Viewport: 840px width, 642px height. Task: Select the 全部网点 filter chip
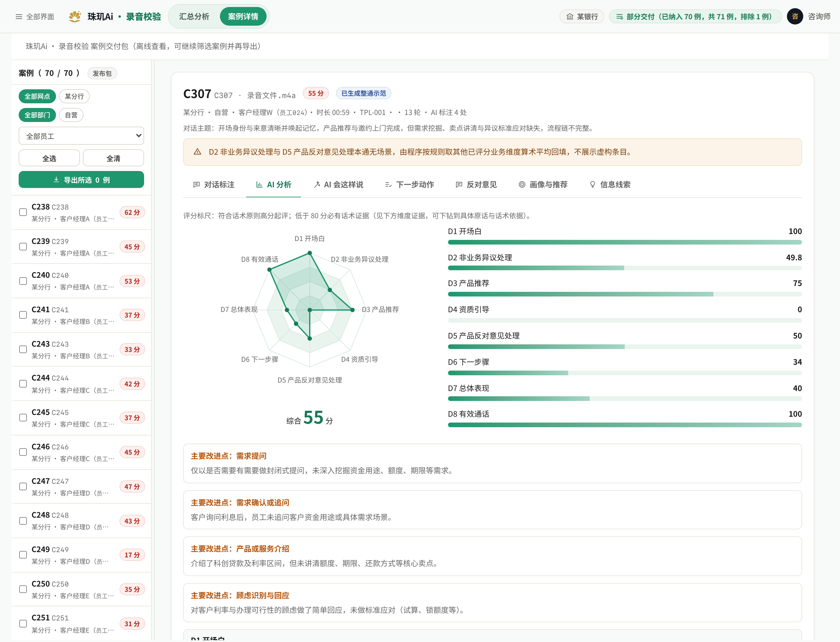[37, 96]
